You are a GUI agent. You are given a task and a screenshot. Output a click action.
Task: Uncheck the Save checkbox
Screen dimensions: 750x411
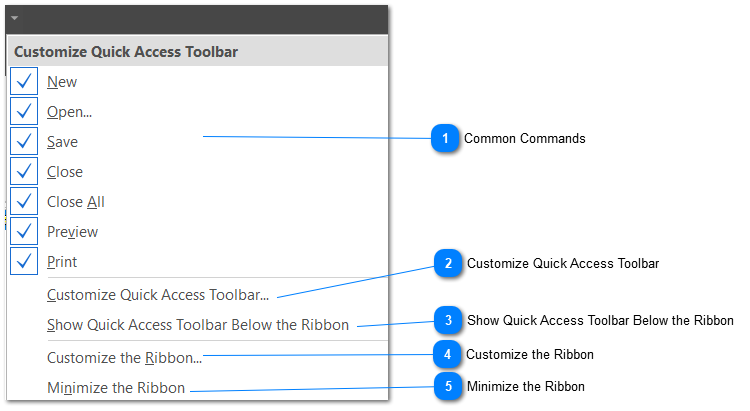25,142
